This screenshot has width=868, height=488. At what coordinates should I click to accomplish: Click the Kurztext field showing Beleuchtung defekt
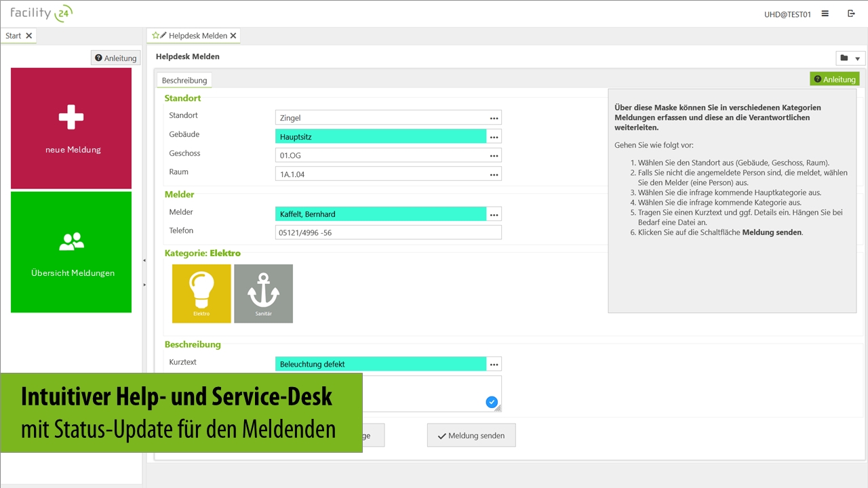pos(381,364)
